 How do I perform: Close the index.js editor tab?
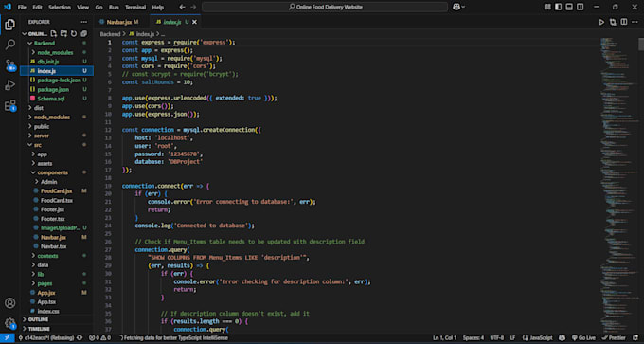pos(194,22)
